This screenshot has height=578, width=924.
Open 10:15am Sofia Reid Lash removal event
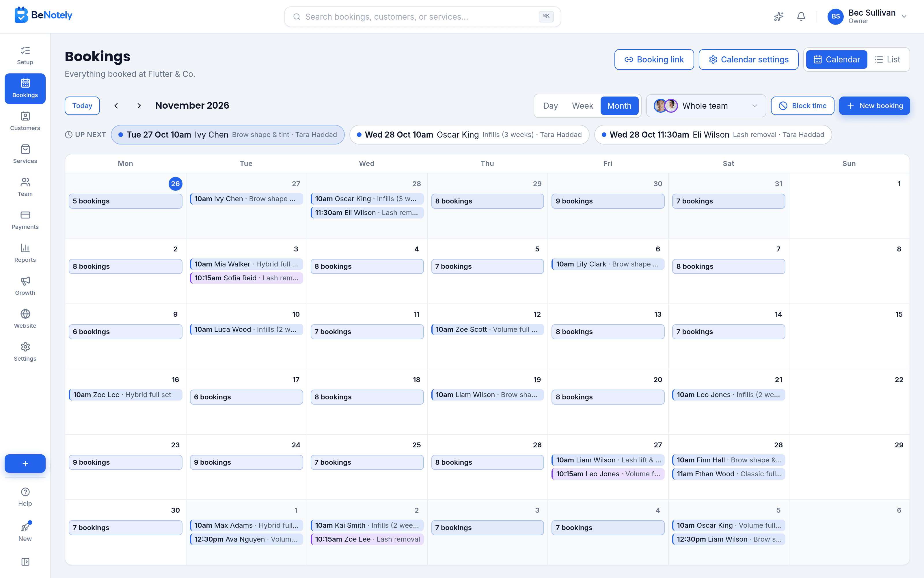coord(247,278)
